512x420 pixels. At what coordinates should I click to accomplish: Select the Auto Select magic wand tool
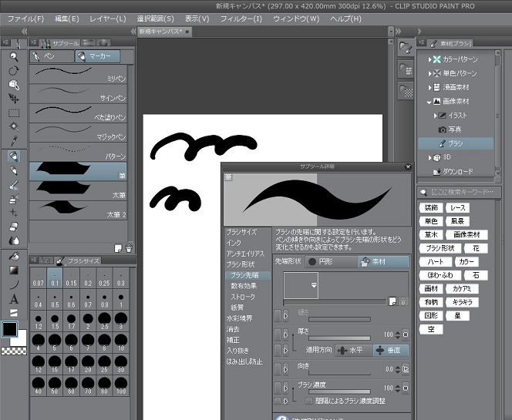(14, 126)
